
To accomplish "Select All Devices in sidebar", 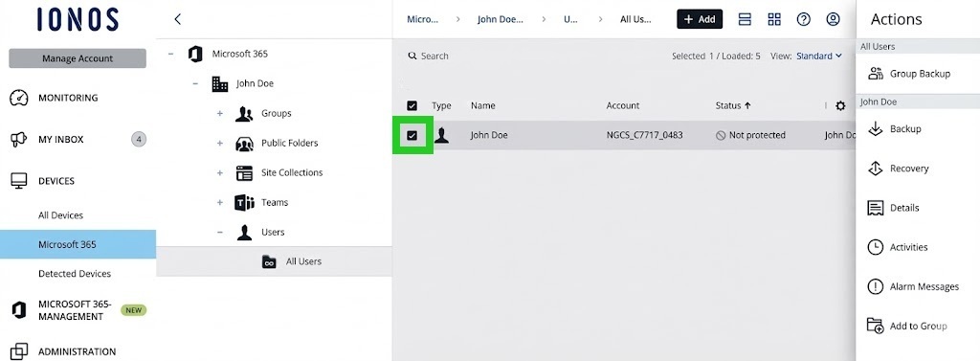I will (60, 215).
